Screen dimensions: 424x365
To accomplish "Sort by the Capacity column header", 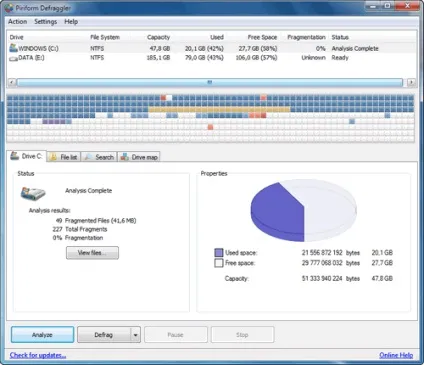I will click(x=158, y=37).
